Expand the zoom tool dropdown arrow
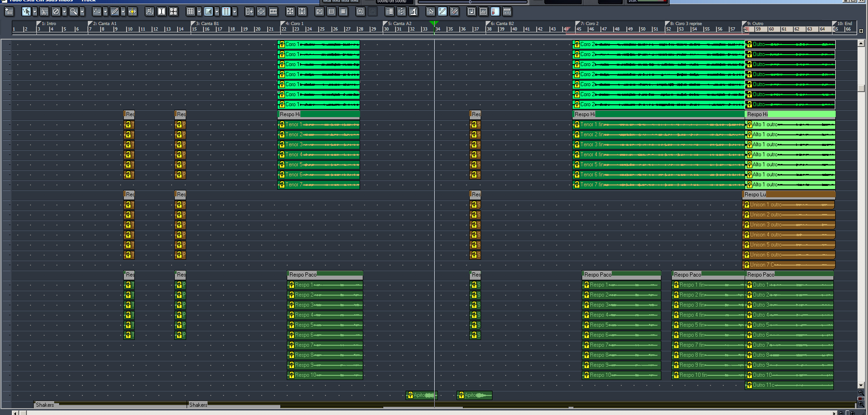Image resolution: width=868 pixels, height=415 pixels. pos(82,11)
